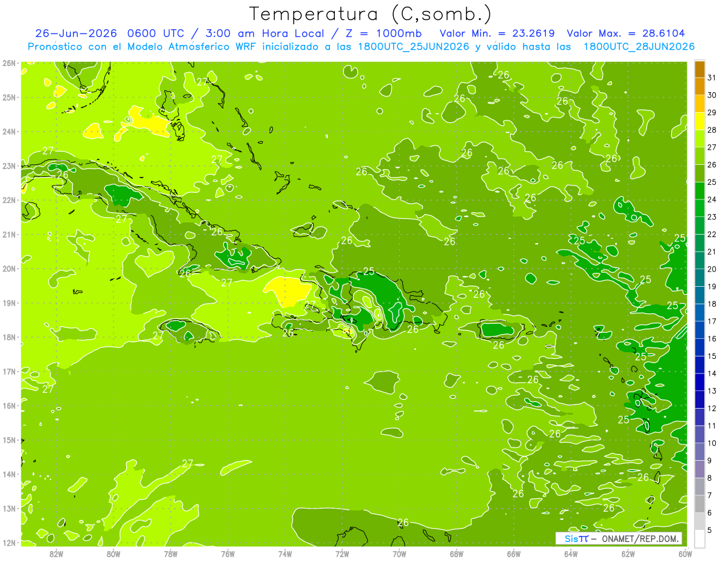Viewport: 728px width, 562px height.
Task: Select the "Valor Max. = 28.6104" value
Action: coord(626,33)
